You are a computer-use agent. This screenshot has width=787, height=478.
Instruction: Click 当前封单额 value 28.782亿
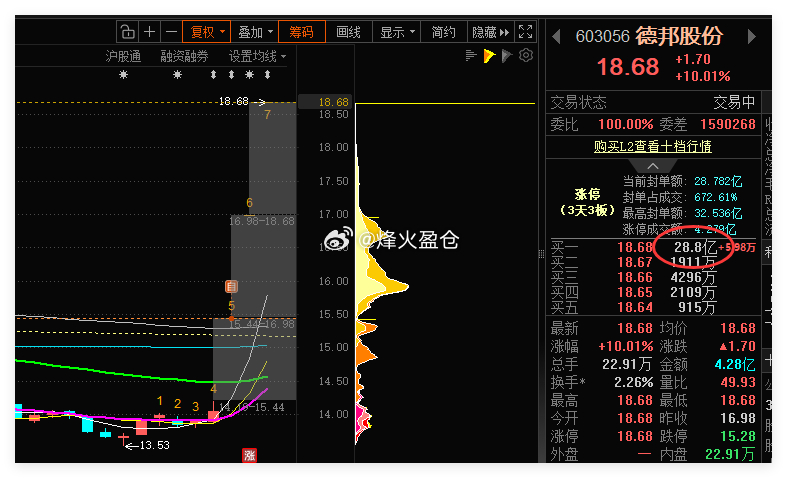(x=718, y=181)
